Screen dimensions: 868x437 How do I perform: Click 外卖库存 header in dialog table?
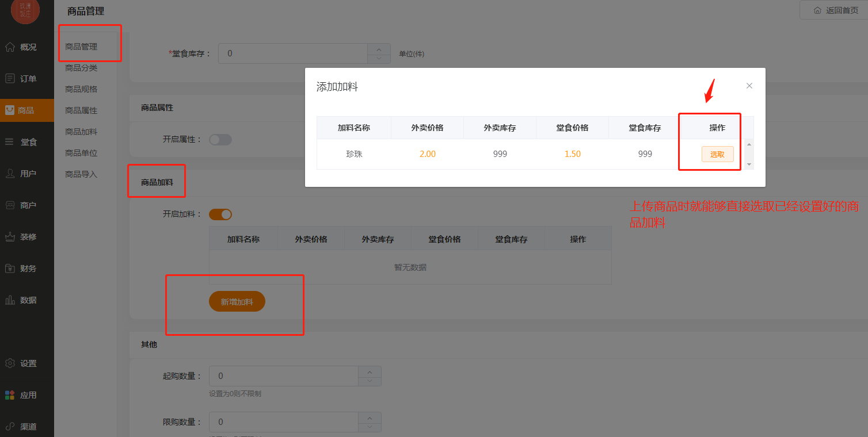tap(500, 128)
